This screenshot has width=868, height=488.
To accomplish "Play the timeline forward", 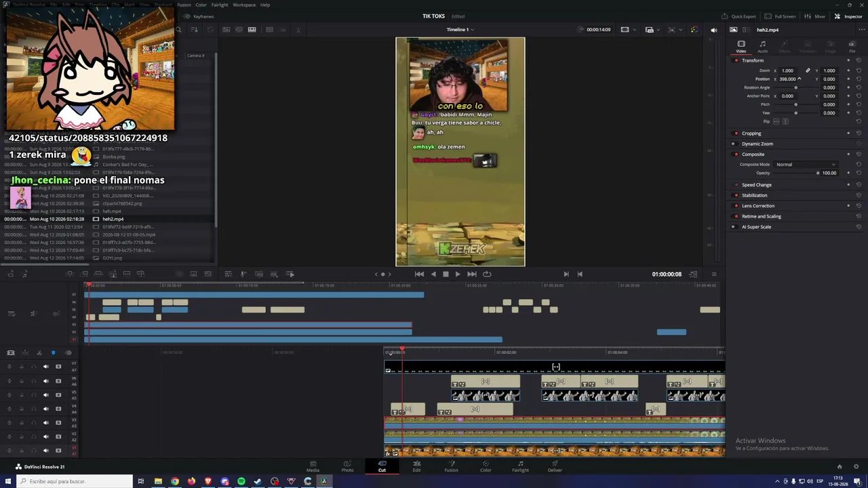I will tap(458, 274).
